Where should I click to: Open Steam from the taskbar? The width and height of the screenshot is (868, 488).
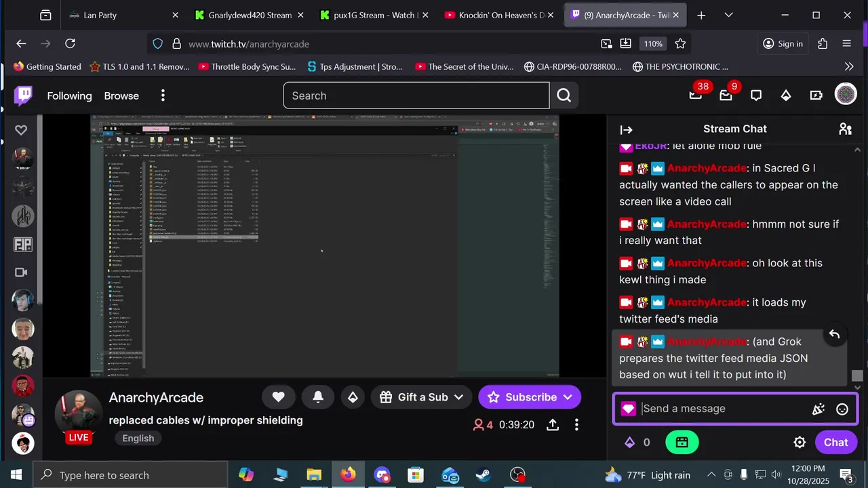tap(484, 474)
